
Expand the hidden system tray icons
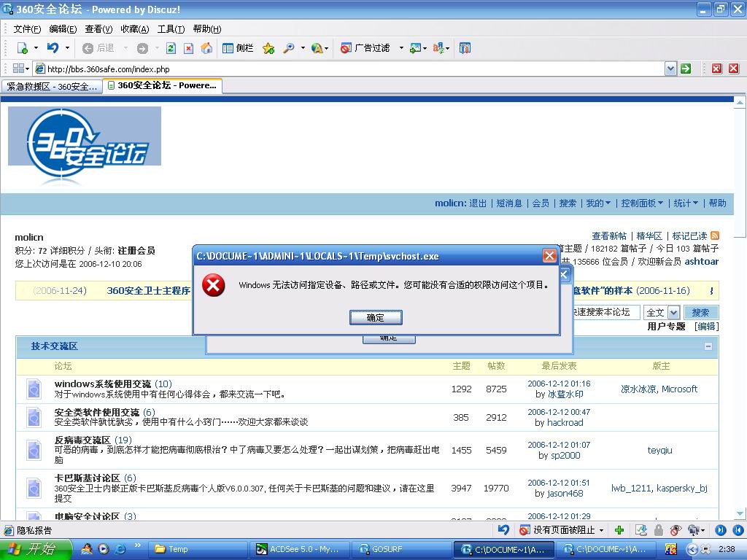(693, 549)
